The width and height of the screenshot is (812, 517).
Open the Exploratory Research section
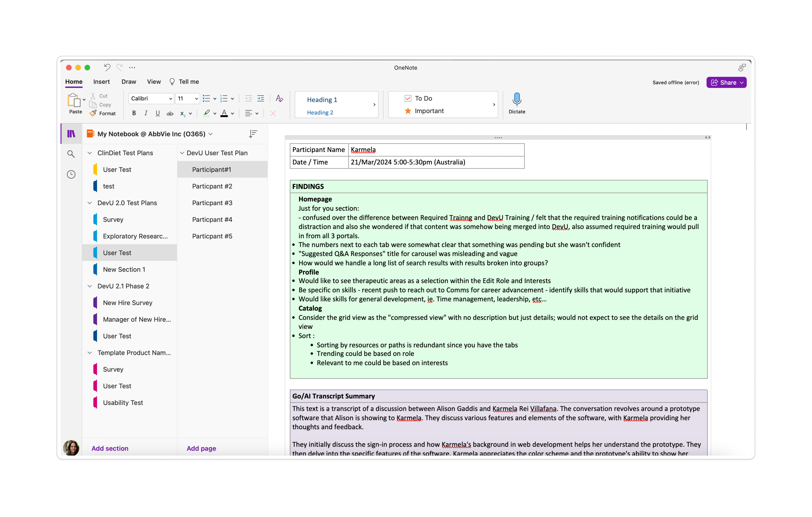pos(130,236)
